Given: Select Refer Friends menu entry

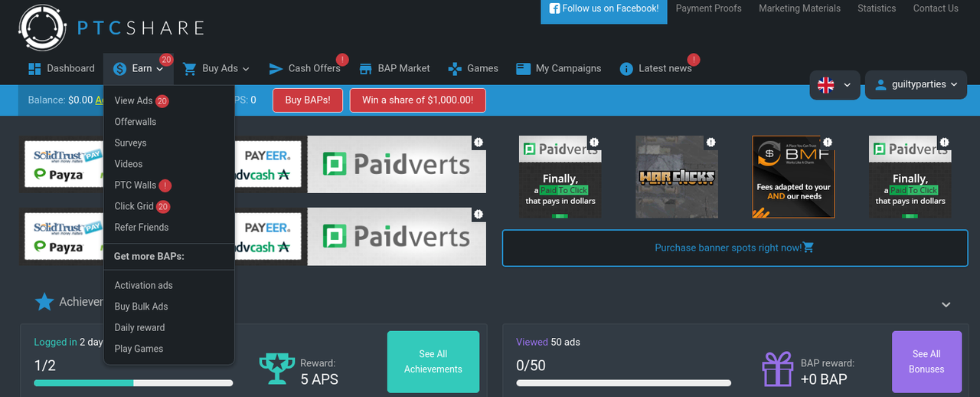Looking at the screenshot, I should click(x=142, y=227).
